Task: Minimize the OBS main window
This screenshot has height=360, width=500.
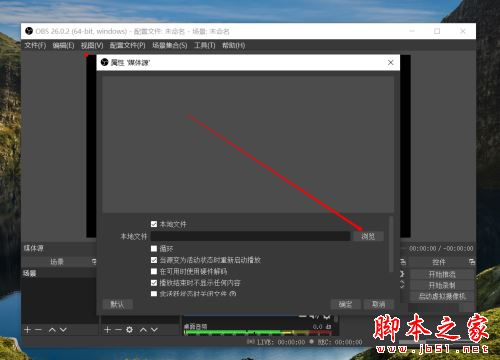Action: coord(412,31)
